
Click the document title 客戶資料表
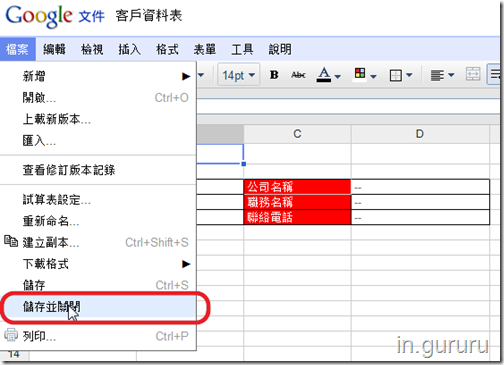coord(149,16)
